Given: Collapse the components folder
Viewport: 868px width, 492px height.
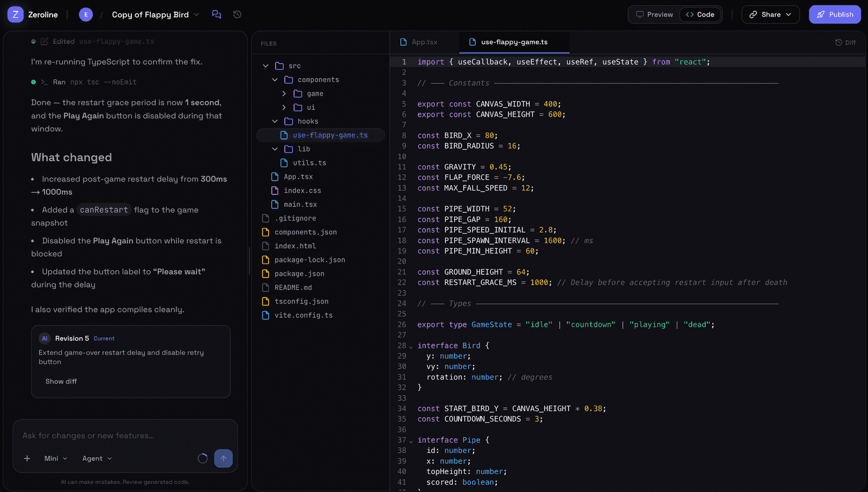Looking at the screenshot, I should [275, 80].
